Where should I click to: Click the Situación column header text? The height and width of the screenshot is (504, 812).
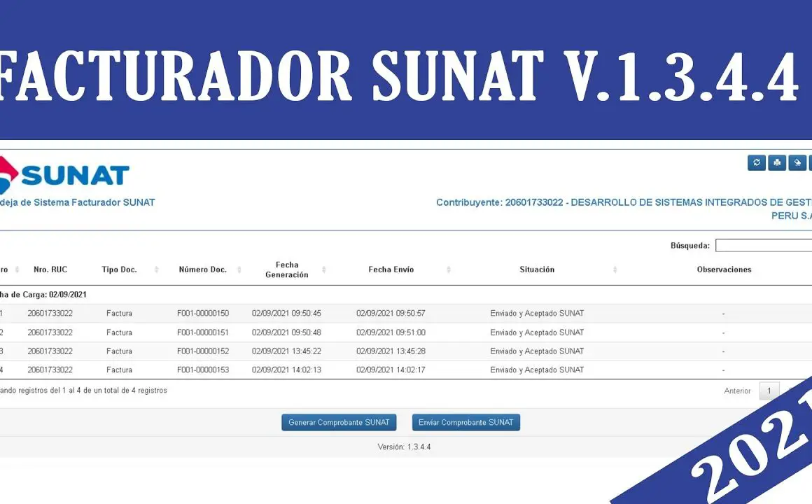[537, 269]
